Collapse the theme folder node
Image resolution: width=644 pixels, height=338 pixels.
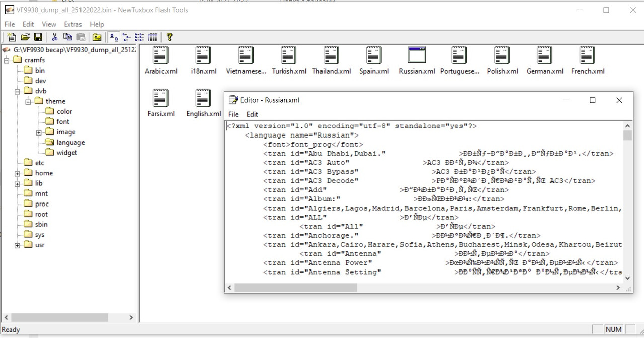click(x=28, y=101)
